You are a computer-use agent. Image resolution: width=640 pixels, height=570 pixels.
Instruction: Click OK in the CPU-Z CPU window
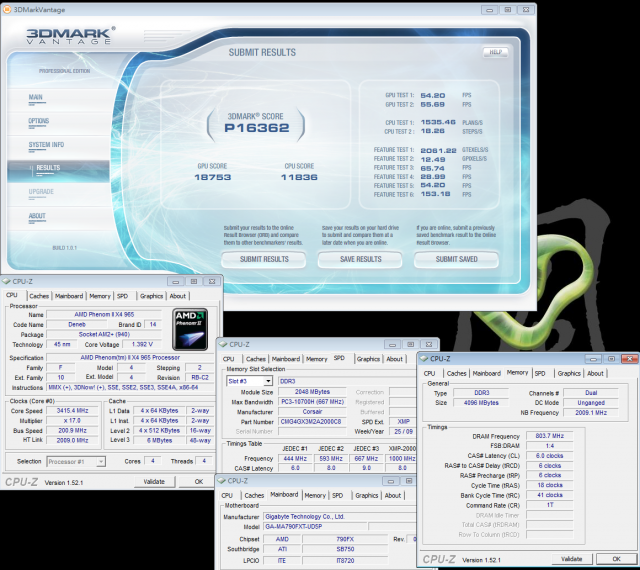click(199, 482)
